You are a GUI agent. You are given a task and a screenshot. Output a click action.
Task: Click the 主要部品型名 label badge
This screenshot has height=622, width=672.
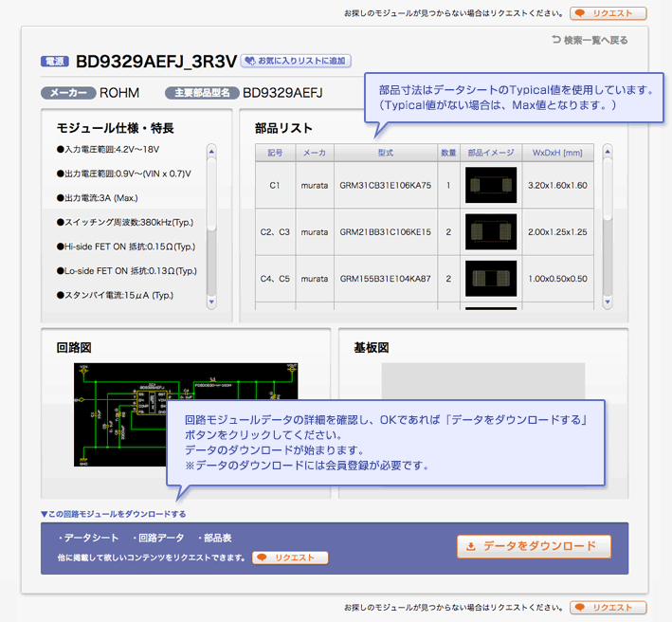pyautogui.click(x=202, y=93)
